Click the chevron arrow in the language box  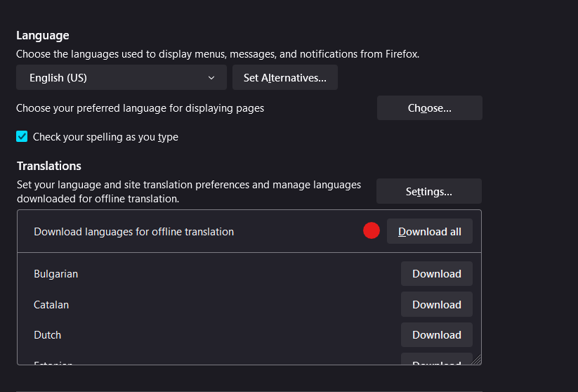[211, 78]
